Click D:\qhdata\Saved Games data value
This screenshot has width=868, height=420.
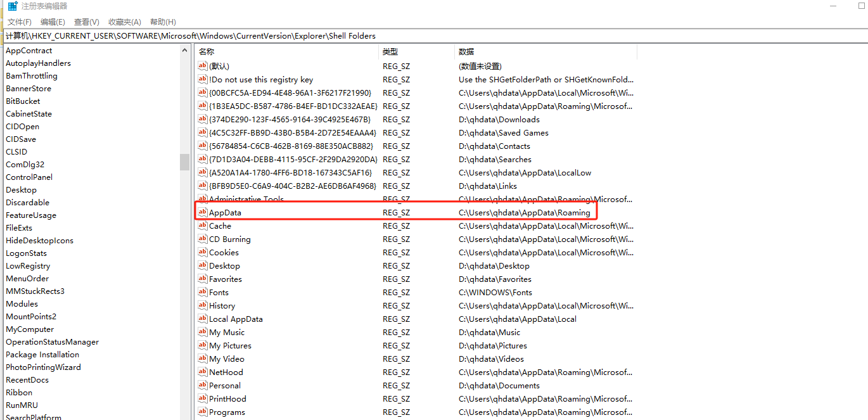pyautogui.click(x=504, y=133)
